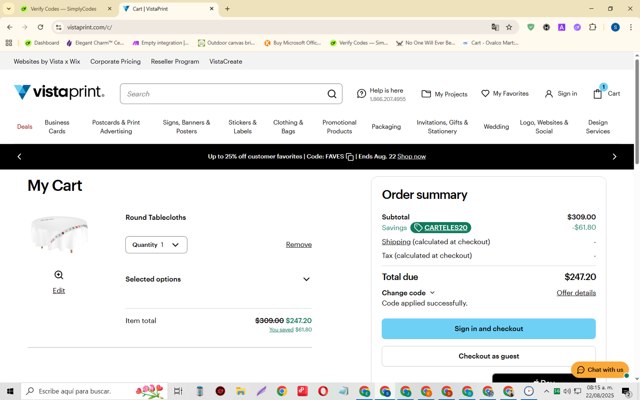Open Shipping info link

396,242
